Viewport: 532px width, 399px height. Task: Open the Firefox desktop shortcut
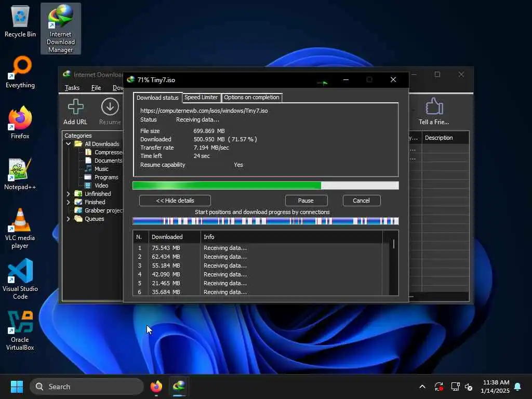point(20,123)
